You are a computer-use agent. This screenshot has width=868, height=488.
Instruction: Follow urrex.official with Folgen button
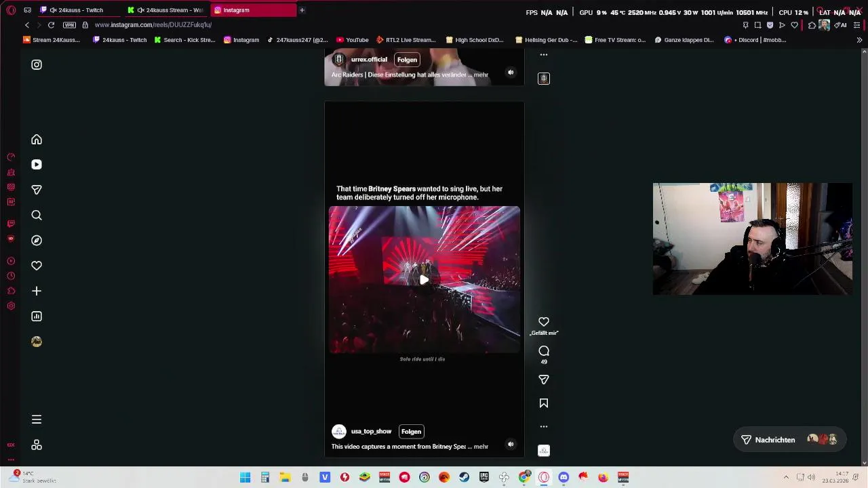tap(407, 60)
